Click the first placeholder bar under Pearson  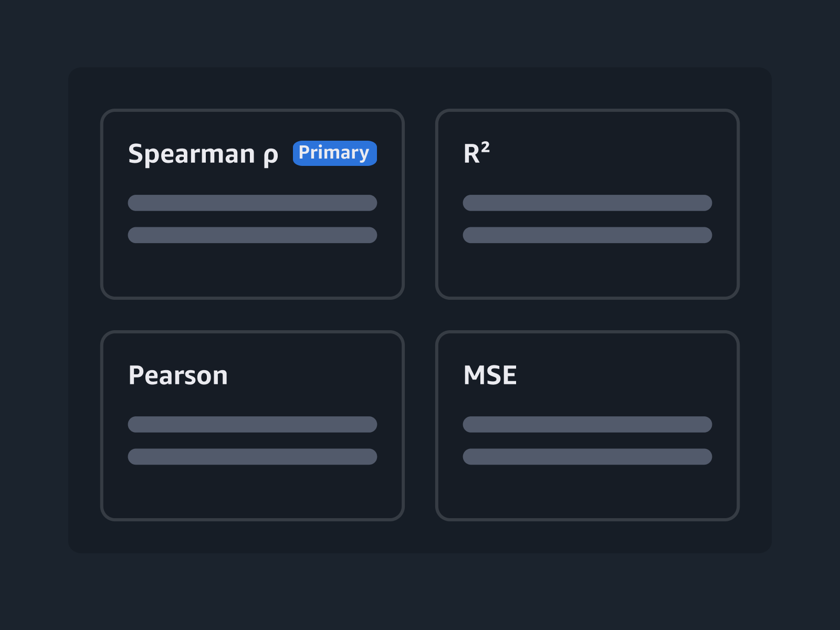(x=252, y=425)
